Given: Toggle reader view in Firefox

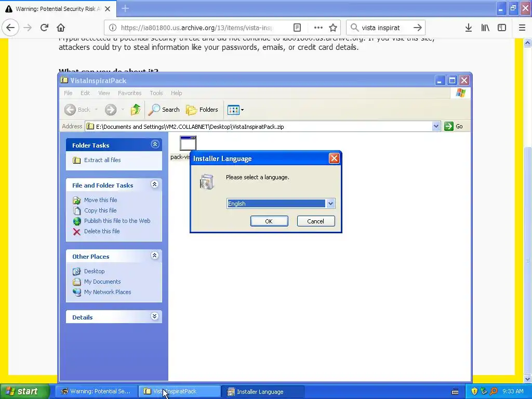Looking at the screenshot, I should [x=297, y=28].
